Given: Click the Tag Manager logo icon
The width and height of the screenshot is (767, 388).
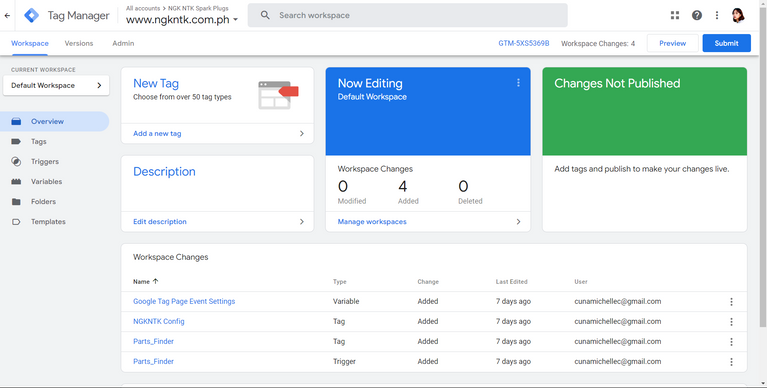Looking at the screenshot, I should 32,15.
